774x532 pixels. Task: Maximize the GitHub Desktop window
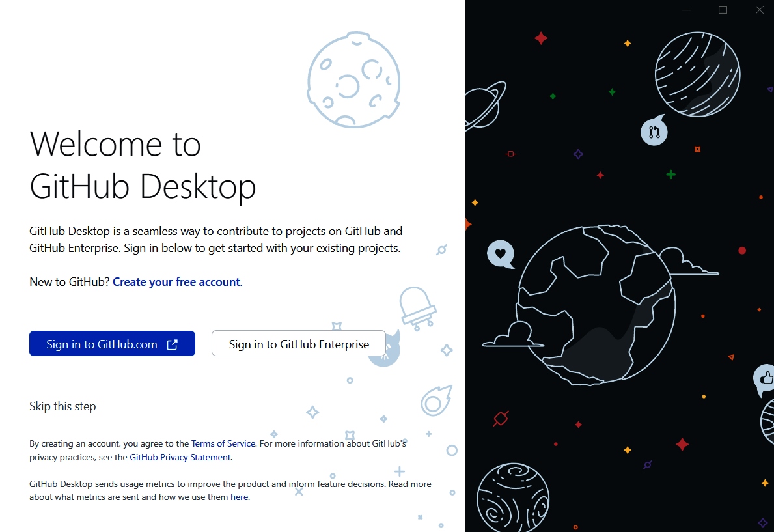pos(723,10)
